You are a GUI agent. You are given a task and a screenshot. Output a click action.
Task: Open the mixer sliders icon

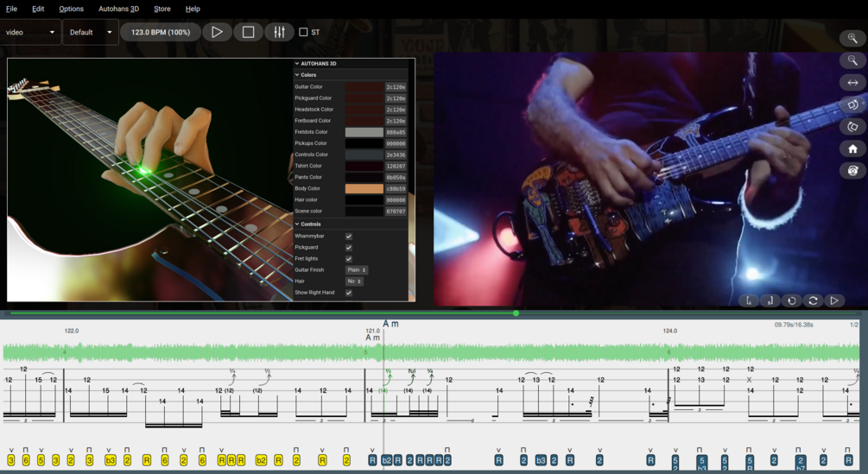279,32
